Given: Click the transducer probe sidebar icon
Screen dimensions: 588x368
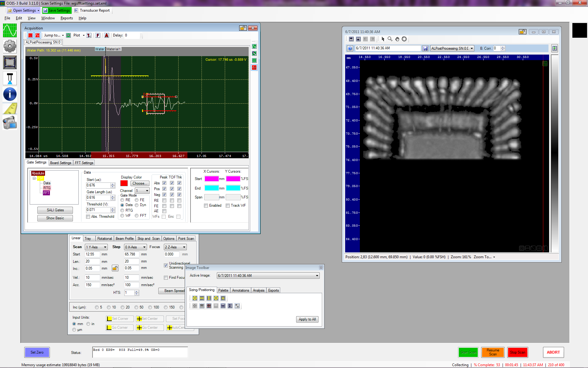Looking at the screenshot, I should click(x=10, y=79).
